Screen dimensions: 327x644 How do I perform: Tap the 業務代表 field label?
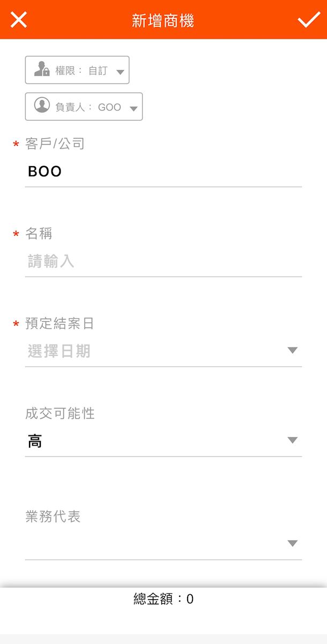tap(53, 516)
